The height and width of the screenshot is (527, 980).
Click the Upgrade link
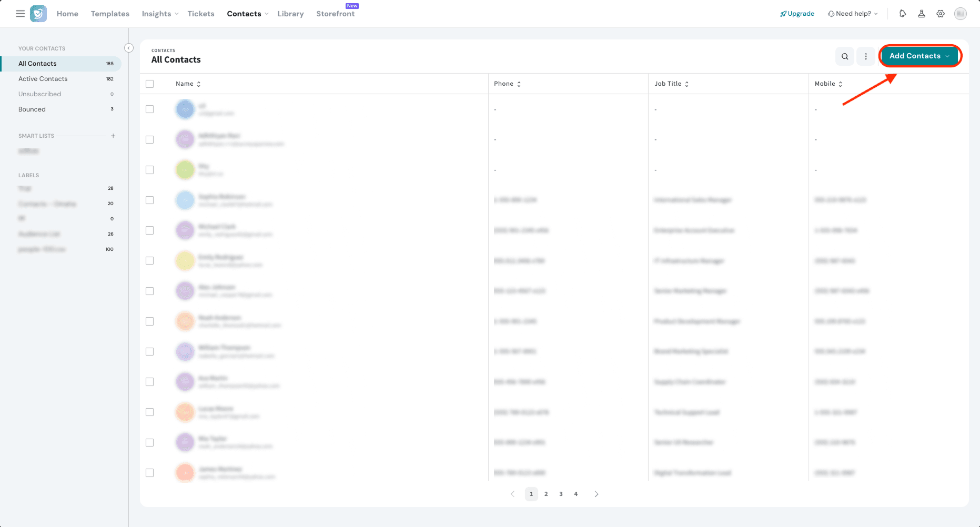coord(797,14)
